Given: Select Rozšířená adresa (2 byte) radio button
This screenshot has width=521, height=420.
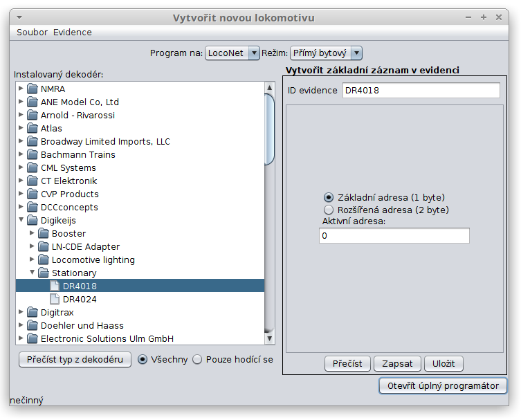Looking at the screenshot, I should tap(328, 210).
